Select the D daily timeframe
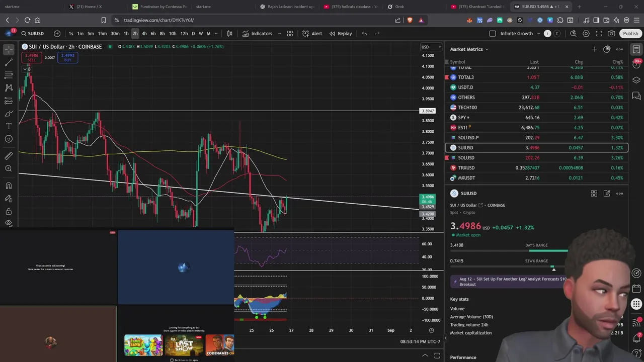Screen dimensions: 644x362 193,34
